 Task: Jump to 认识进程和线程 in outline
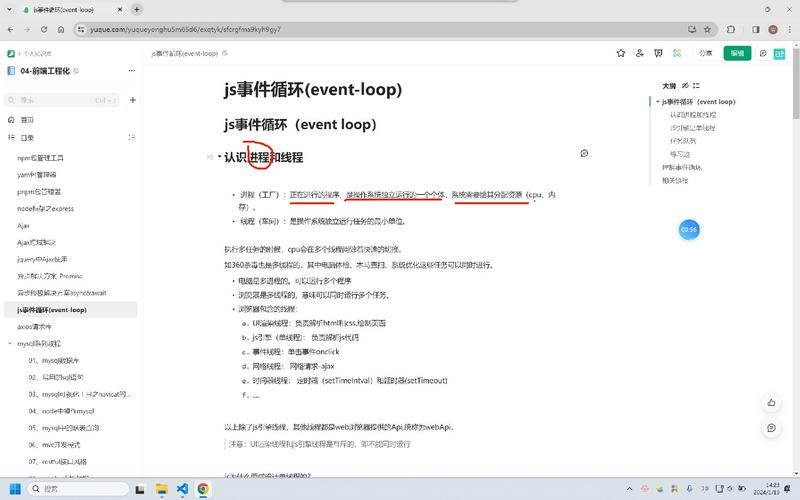[x=693, y=115]
